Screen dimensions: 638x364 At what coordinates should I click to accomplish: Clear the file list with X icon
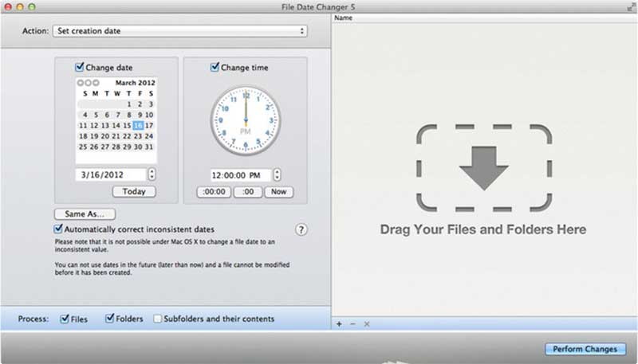(367, 324)
